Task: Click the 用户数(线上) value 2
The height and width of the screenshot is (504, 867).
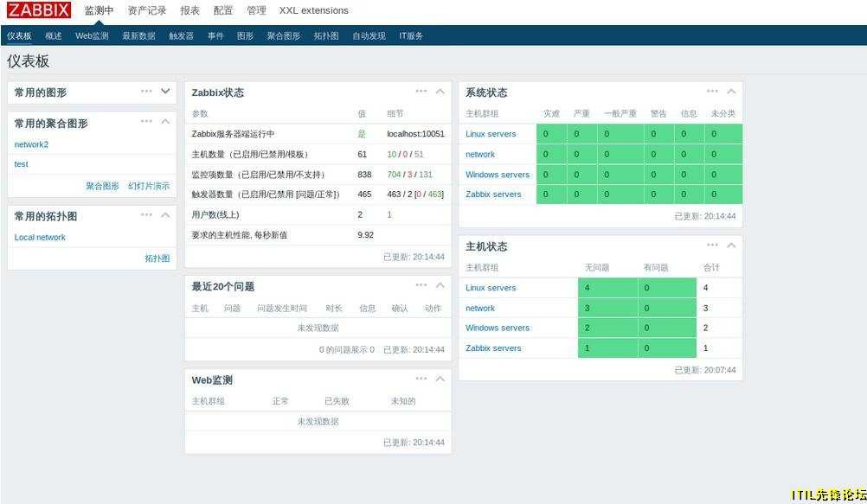Action: [360, 215]
